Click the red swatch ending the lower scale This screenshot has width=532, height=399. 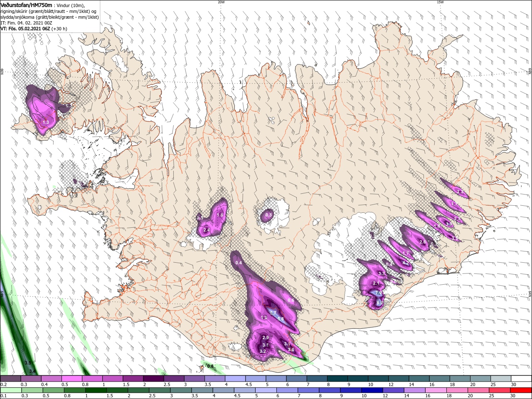(x=521, y=390)
